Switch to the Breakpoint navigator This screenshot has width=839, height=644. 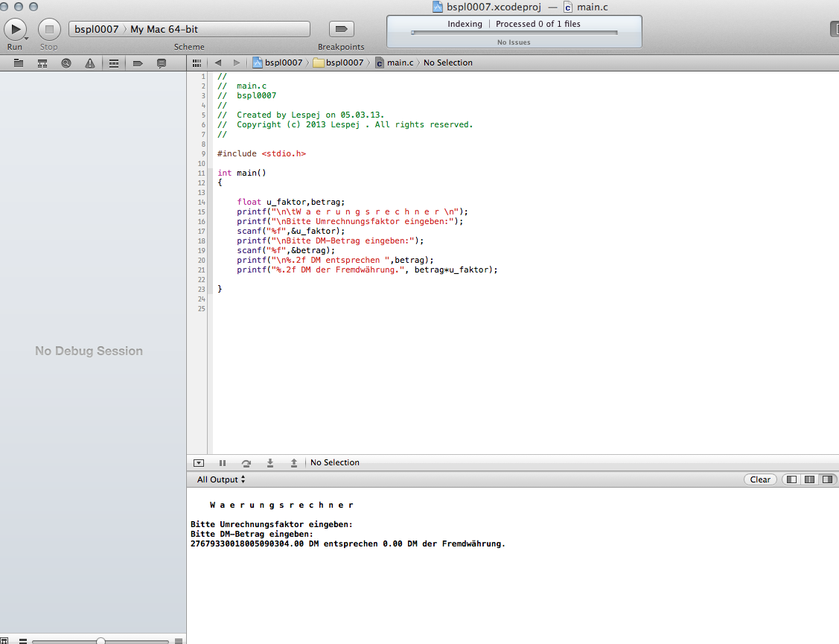tap(138, 63)
